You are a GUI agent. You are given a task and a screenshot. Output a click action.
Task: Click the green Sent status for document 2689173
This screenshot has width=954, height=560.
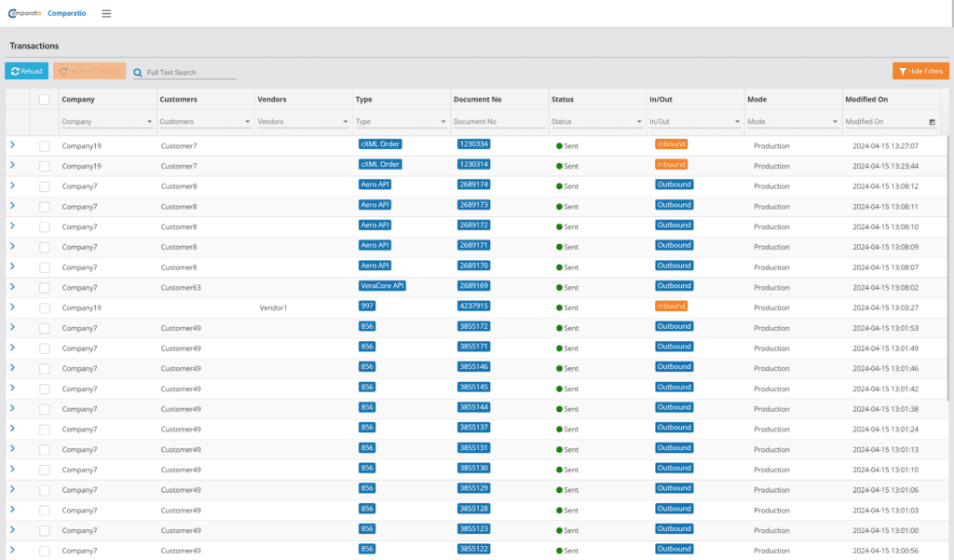click(567, 207)
